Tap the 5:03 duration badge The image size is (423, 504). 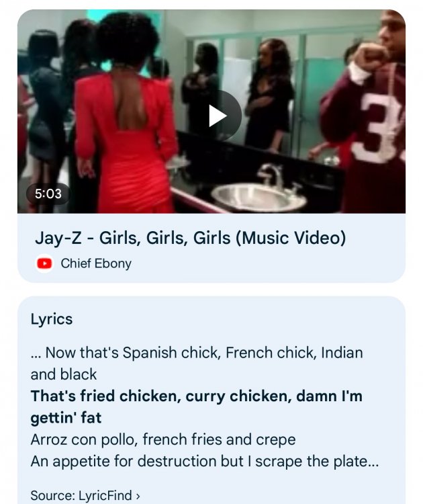point(48,194)
